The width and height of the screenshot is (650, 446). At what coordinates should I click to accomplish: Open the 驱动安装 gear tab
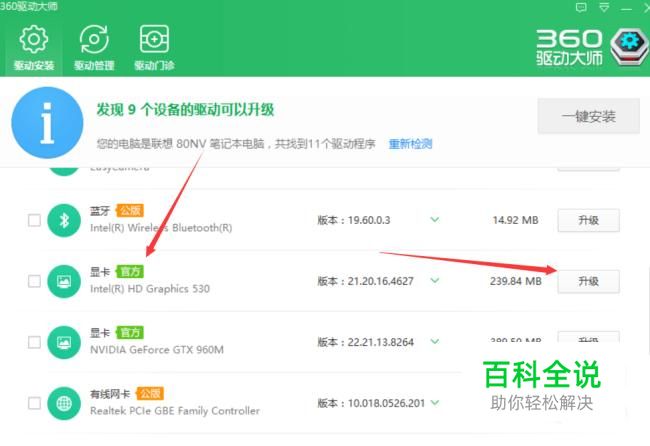[x=34, y=48]
